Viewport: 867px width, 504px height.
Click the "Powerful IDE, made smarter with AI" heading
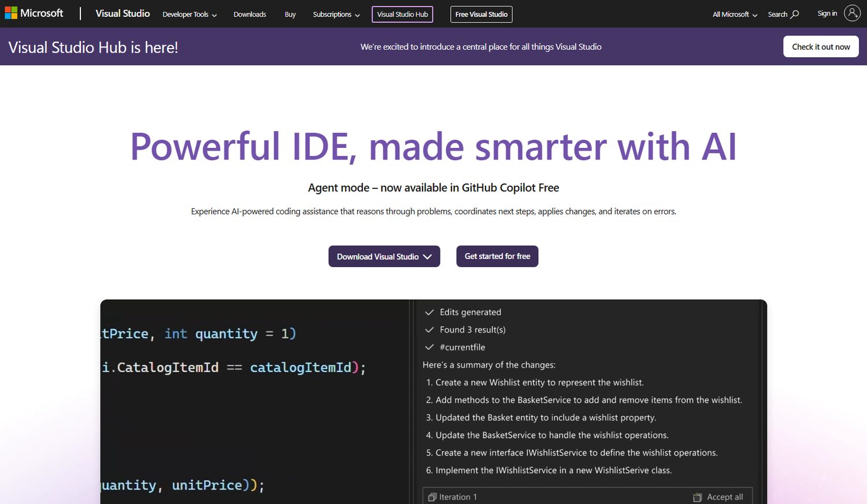(433, 147)
